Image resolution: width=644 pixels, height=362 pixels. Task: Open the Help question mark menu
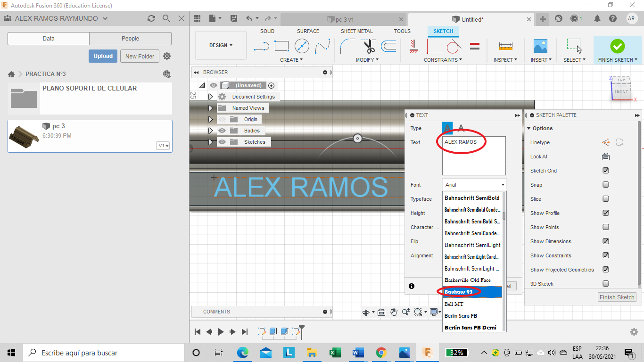(x=612, y=18)
